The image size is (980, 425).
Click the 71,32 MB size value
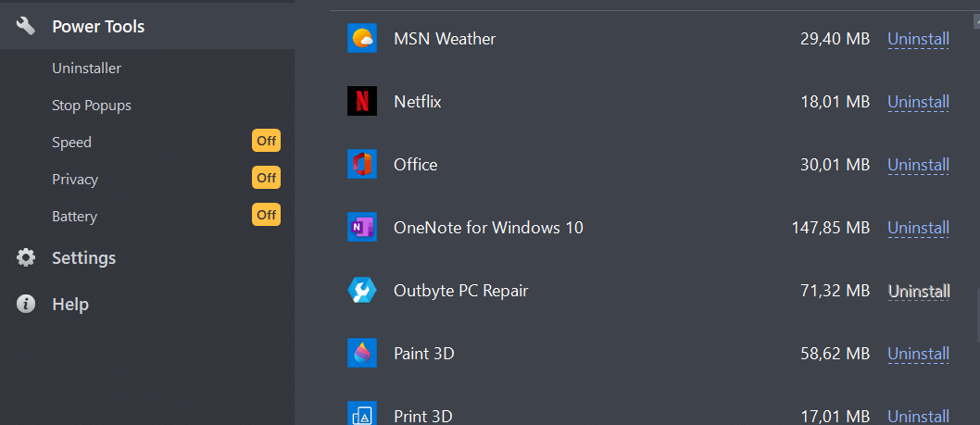[835, 292]
